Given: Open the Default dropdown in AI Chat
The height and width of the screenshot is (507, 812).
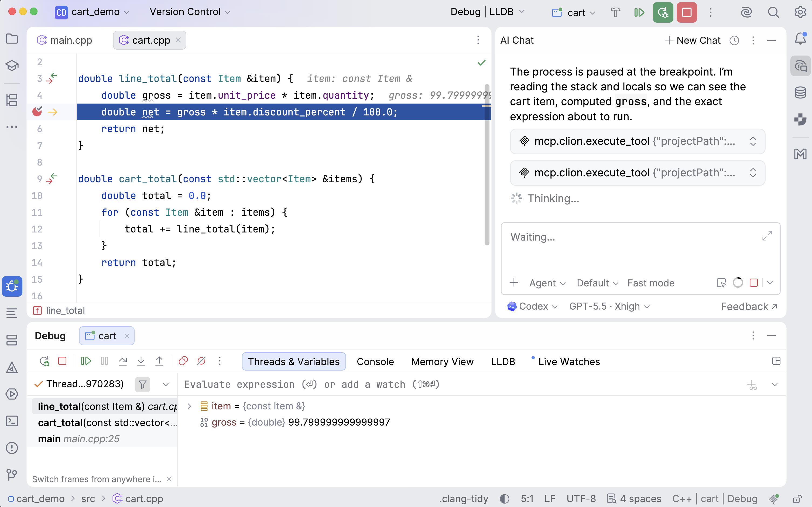Looking at the screenshot, I should pyautogui.click(x=597, y=283).
